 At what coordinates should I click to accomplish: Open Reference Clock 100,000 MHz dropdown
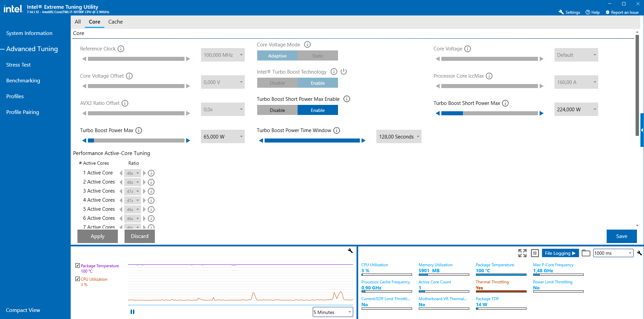(x=223, y=55)
